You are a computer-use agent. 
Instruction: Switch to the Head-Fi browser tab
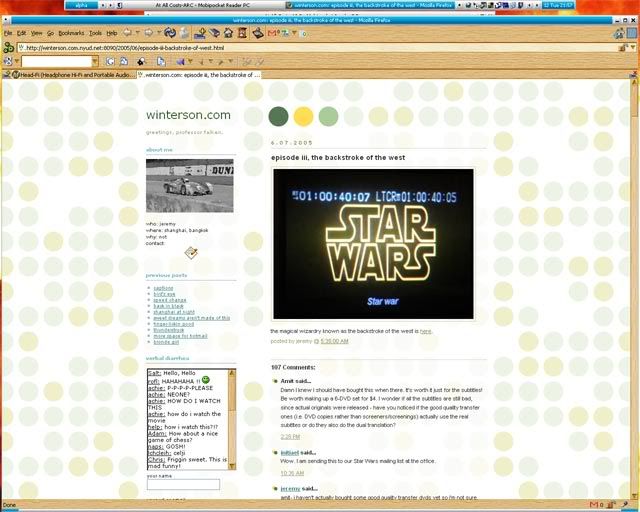pos(73,75)
